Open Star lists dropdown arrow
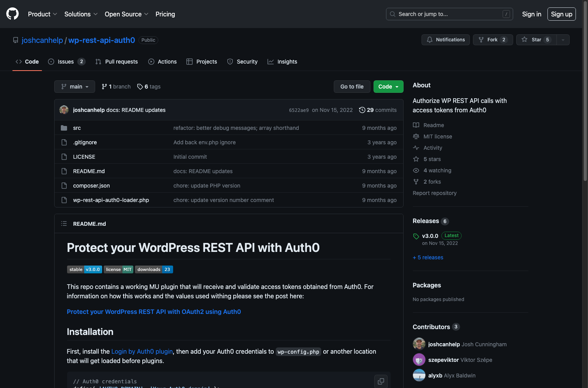 pyautogui.click(x=563, y=40)
